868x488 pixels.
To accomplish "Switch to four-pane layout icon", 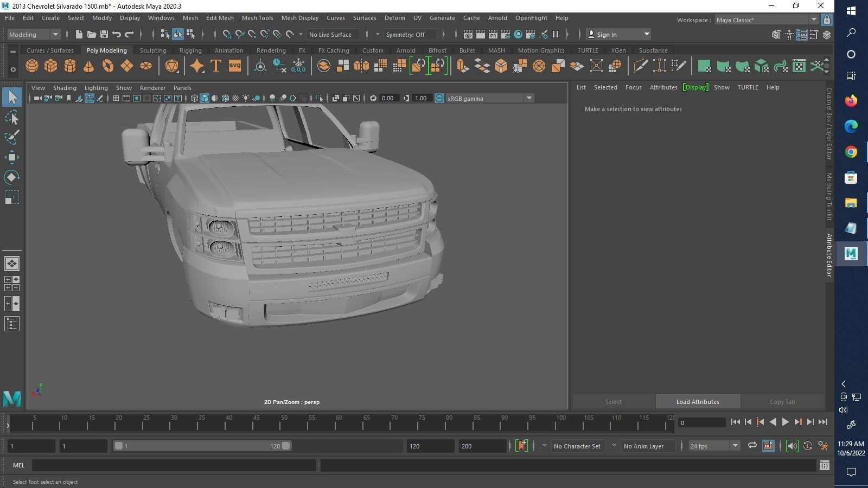I will point(12,284).
